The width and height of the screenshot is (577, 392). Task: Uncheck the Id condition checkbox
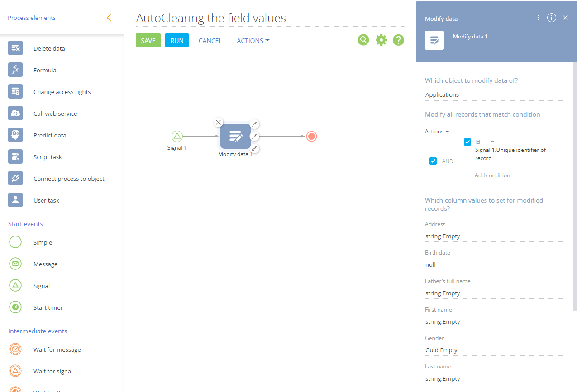point(467,142)
